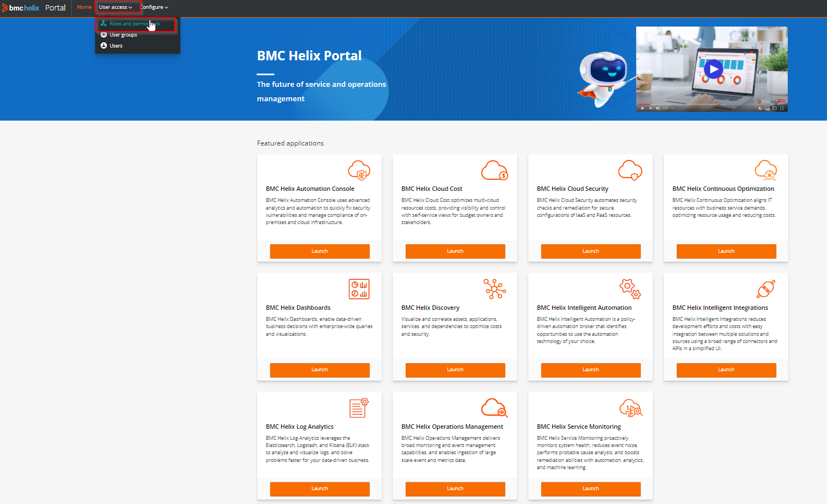Click the Discovery network nodes icon
This screenshot has height=504, width=827.
(x=495, y=289)
